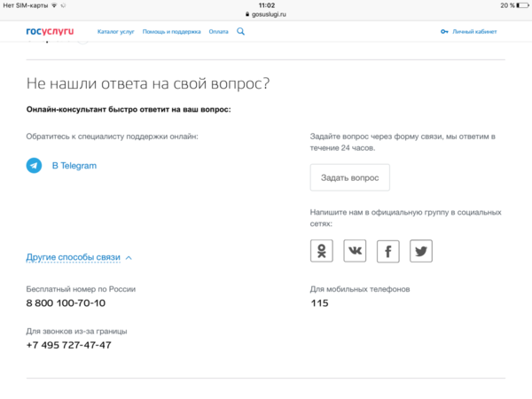Tap phone number +7 495 727-47-47

[69, 345]
